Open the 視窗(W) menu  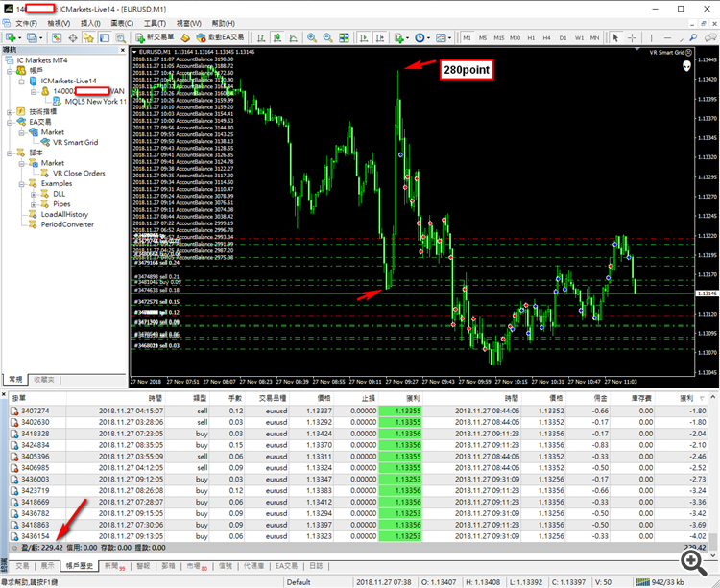pyautogui.click(x=189, y=23)
